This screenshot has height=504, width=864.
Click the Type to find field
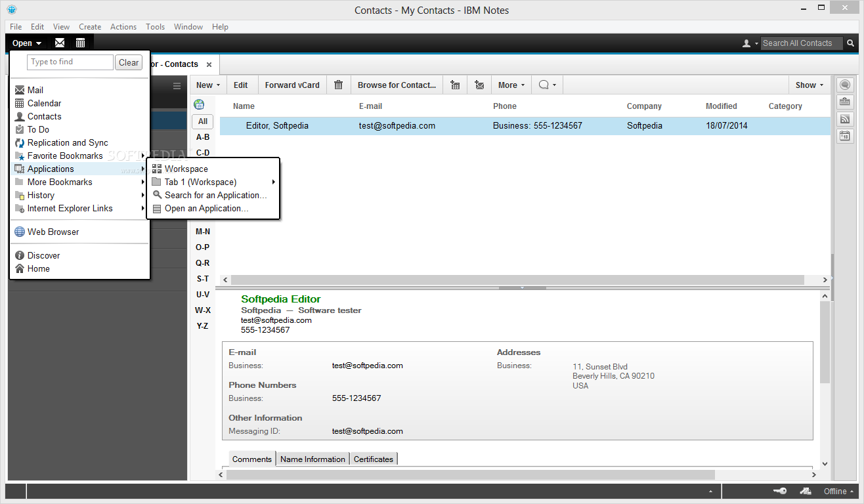(x=70, y=62)
